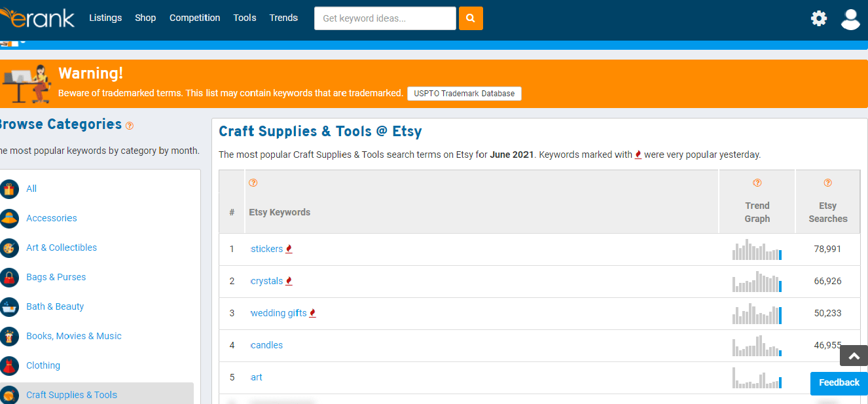Screen dimensions: 868x404
Task: Click the Etsy Searches column header
Action: [x=828, y=212]
